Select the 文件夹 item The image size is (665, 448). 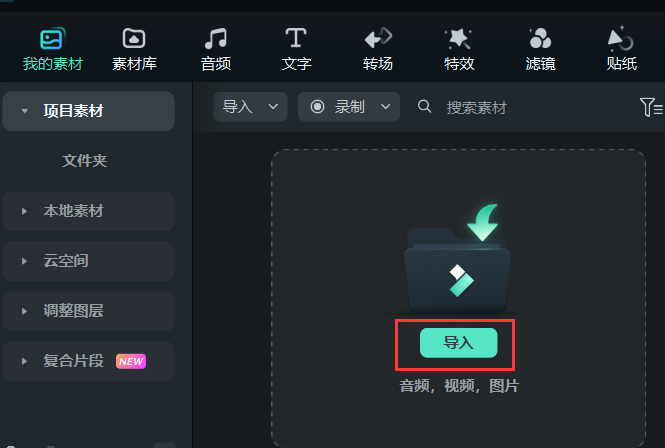coord(85,161)
